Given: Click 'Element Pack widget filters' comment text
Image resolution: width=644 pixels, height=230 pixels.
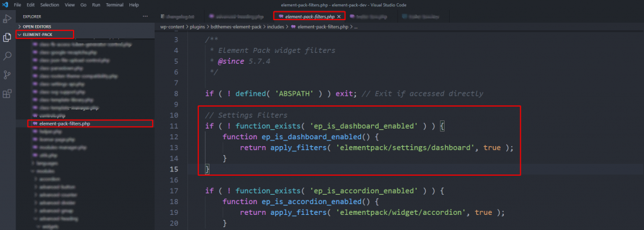Looking at the screenshot, I should 277,50.
